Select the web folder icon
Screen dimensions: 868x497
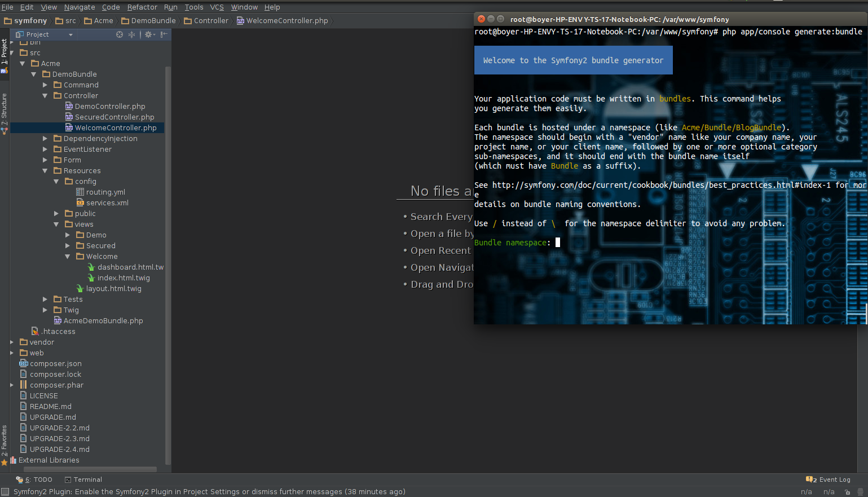[24, 353]
